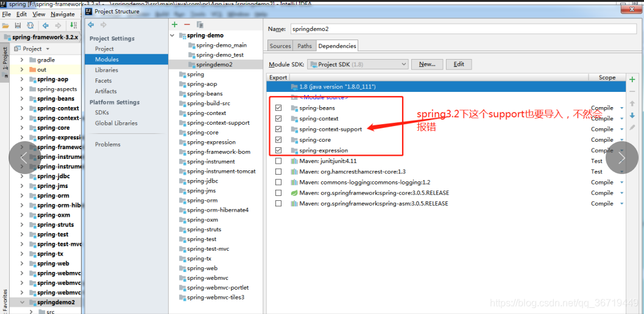Click the green add dependency plus icon
This screenshot has width=644, height=314.
click(632, 79)
